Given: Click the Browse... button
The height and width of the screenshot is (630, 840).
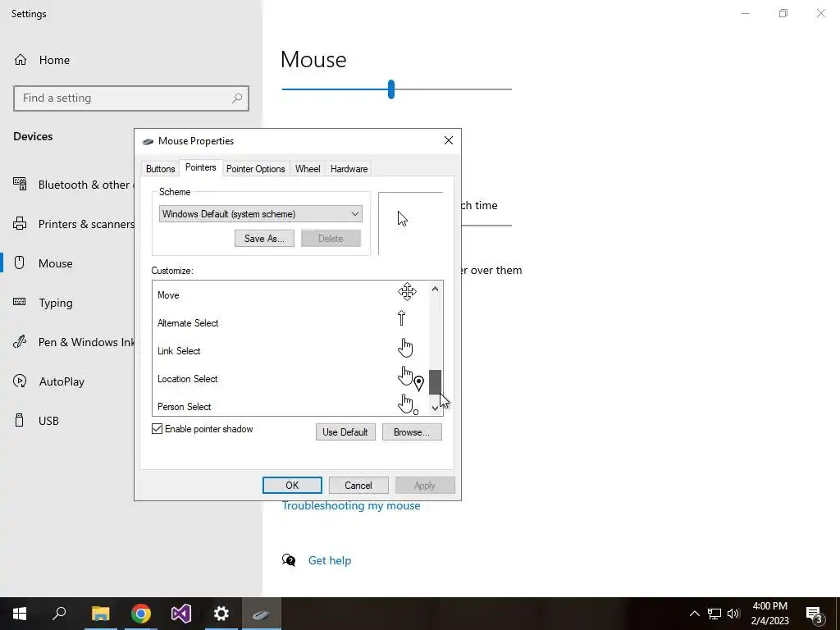Looking at the screenshot, I should point(412,431).
